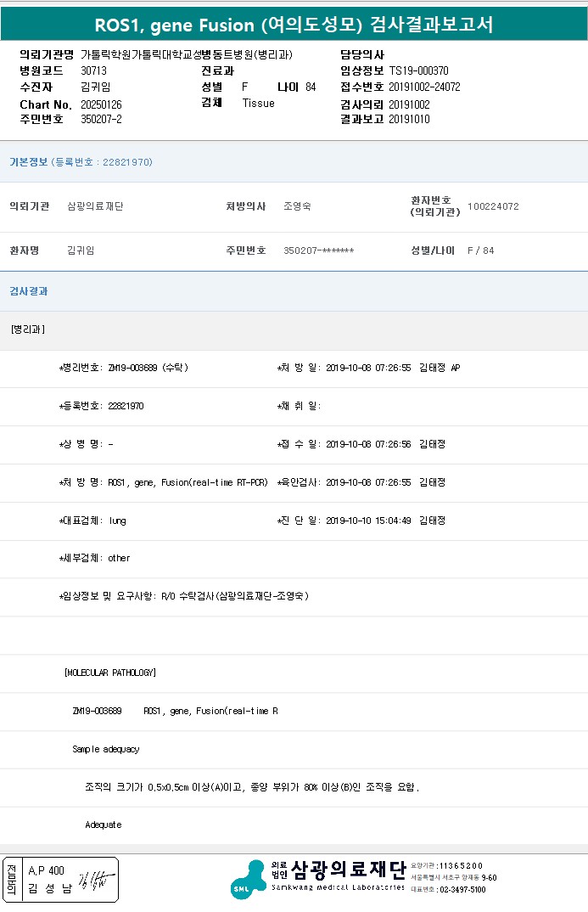Viewport: 588px width, 912px height.
Task: Click the Adequate result text
Action: pos(104,825)
